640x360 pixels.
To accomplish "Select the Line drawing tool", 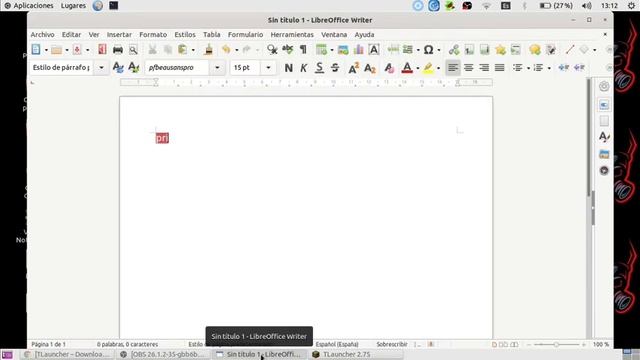I will coord(570,50).
